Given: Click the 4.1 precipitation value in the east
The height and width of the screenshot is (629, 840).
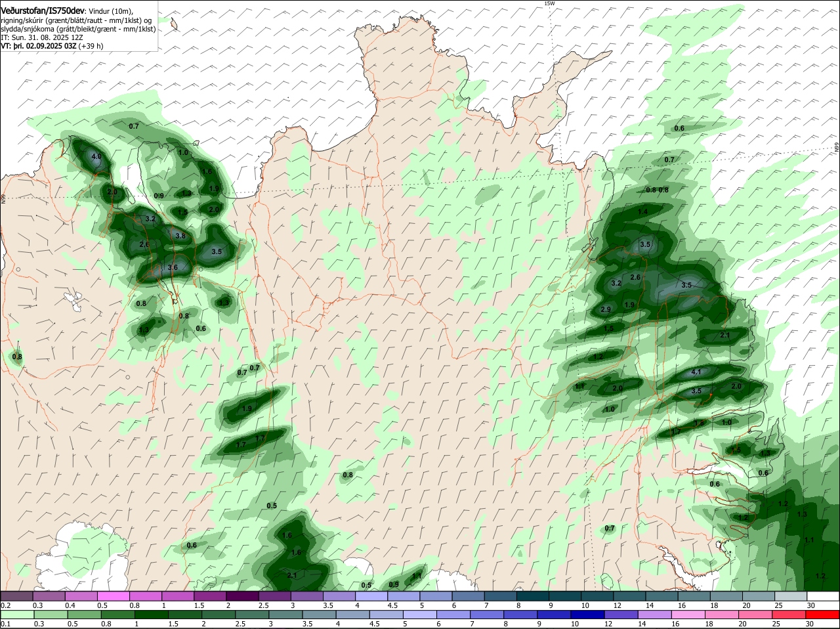Looking at the screenshot, I should 697,372.
